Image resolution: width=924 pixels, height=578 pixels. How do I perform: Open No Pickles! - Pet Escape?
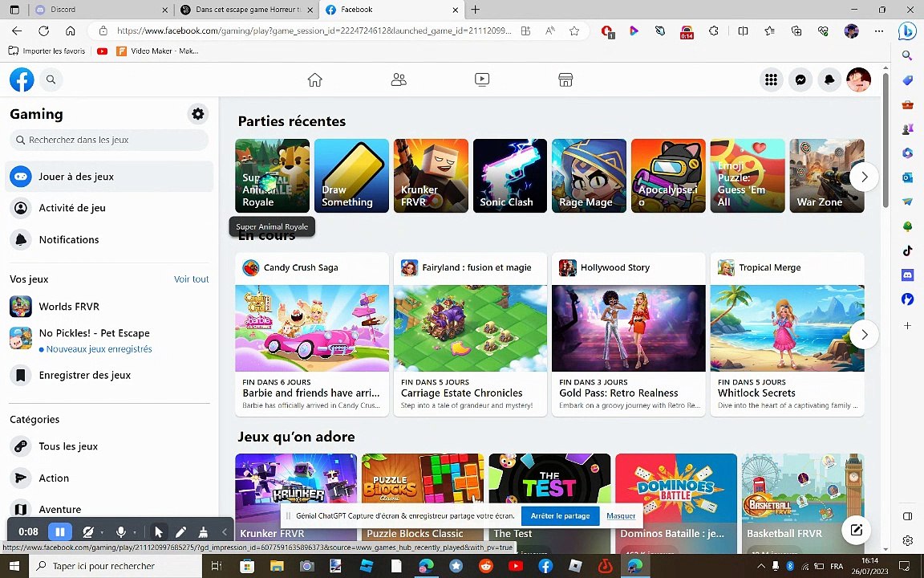tap(109, 340)
